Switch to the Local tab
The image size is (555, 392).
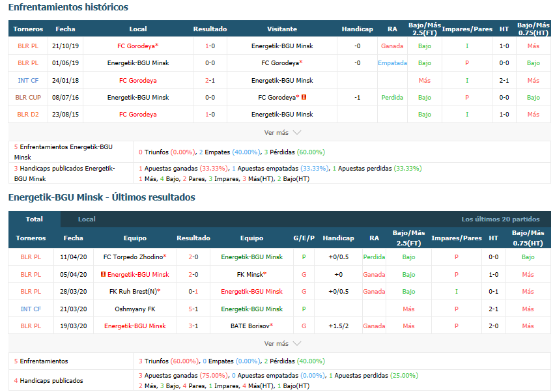tap(87, 219)
